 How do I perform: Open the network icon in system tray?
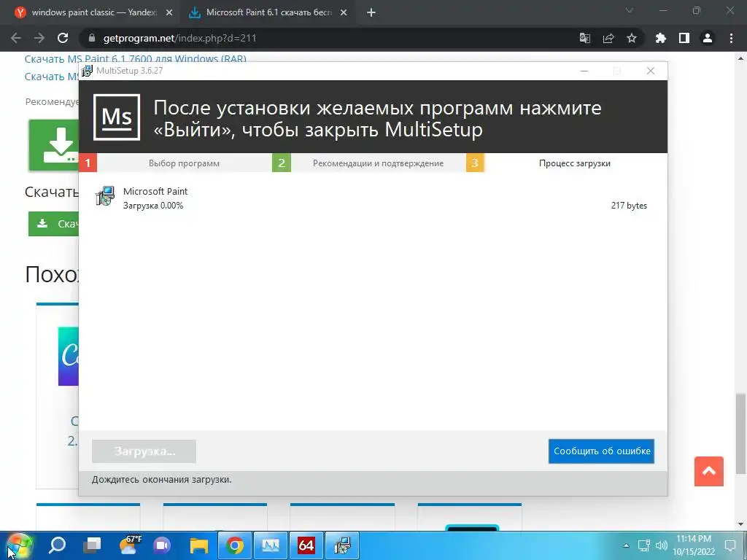tap(644, 545)
